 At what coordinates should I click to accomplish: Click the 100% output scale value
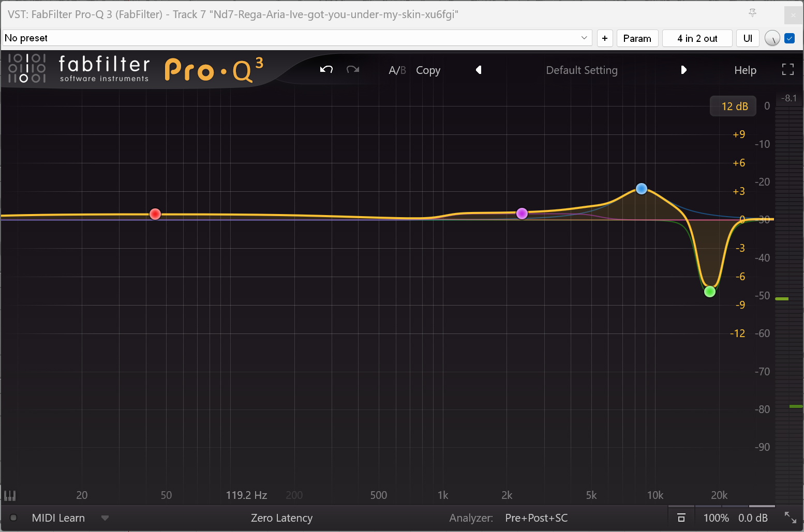click(716, 518)
